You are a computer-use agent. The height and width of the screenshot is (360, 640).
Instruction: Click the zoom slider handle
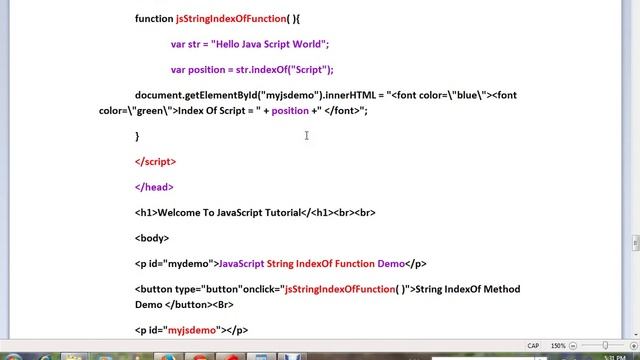(605, 345)
